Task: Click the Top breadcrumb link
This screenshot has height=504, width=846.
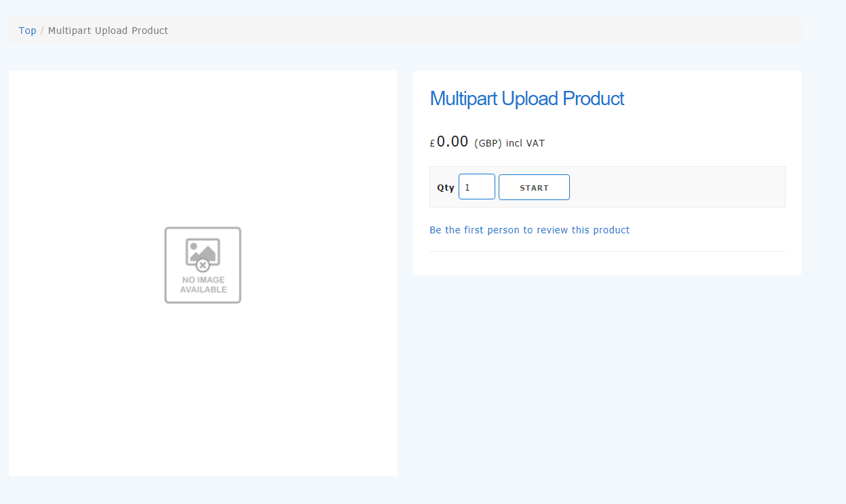Action: pos(27,31)
